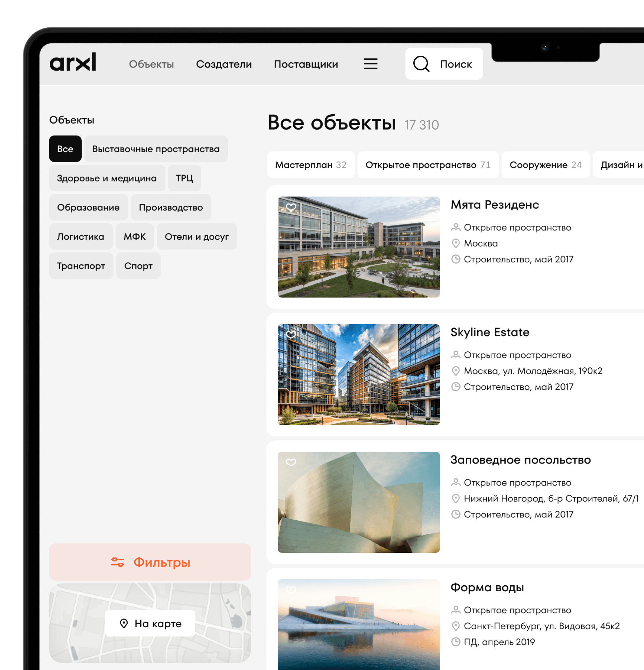Click the map pin icon in На карте
This screenshot has height=670, width=644.
pyautogui.click(x=124, y=624)
